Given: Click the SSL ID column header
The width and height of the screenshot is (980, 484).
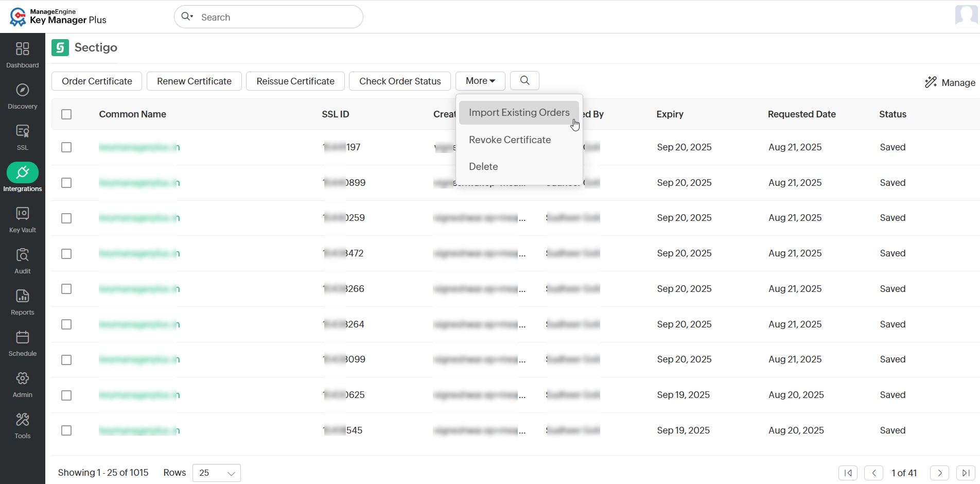Looking at the screenshot, I should [x=336, y=114].
